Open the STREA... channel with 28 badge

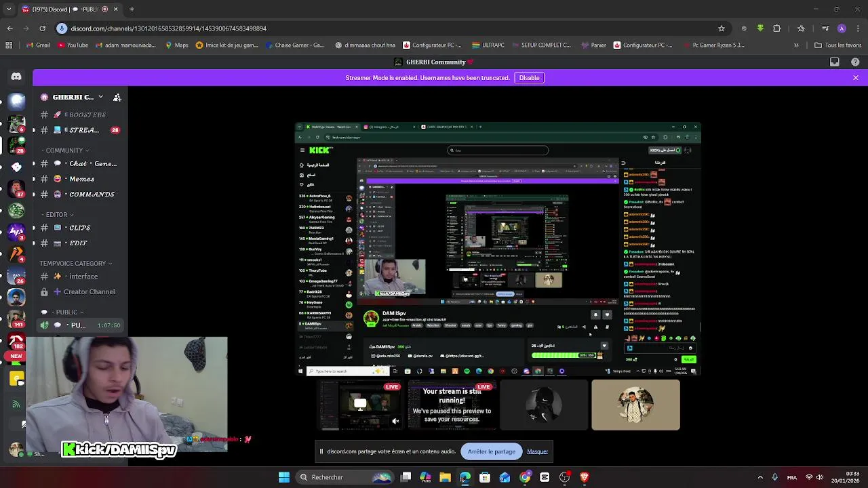click(80, 130)
